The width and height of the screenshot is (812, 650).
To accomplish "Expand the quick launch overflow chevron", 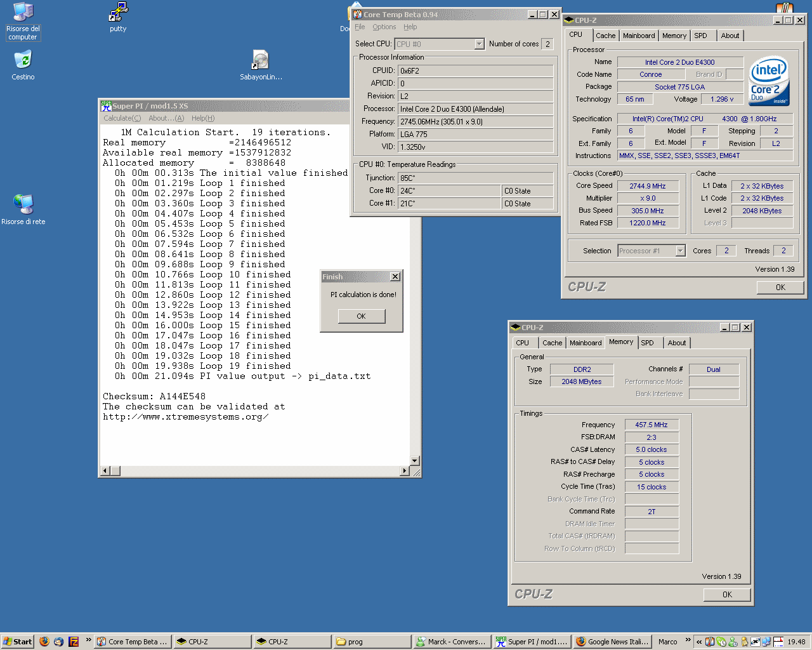I will point(88,640).
